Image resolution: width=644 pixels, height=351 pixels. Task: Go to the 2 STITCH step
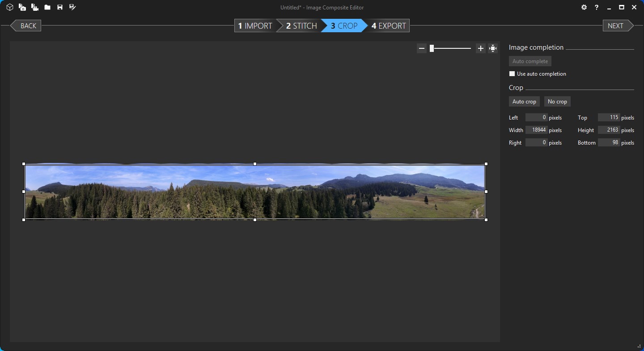(301, 26)
